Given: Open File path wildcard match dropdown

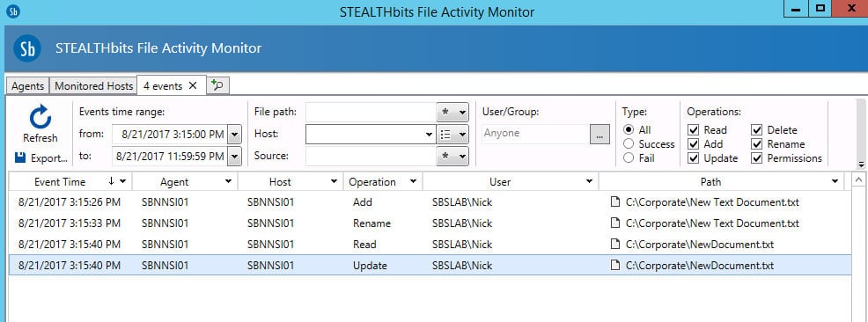Looking at the screenshot, I should click(x=452, y=113).
